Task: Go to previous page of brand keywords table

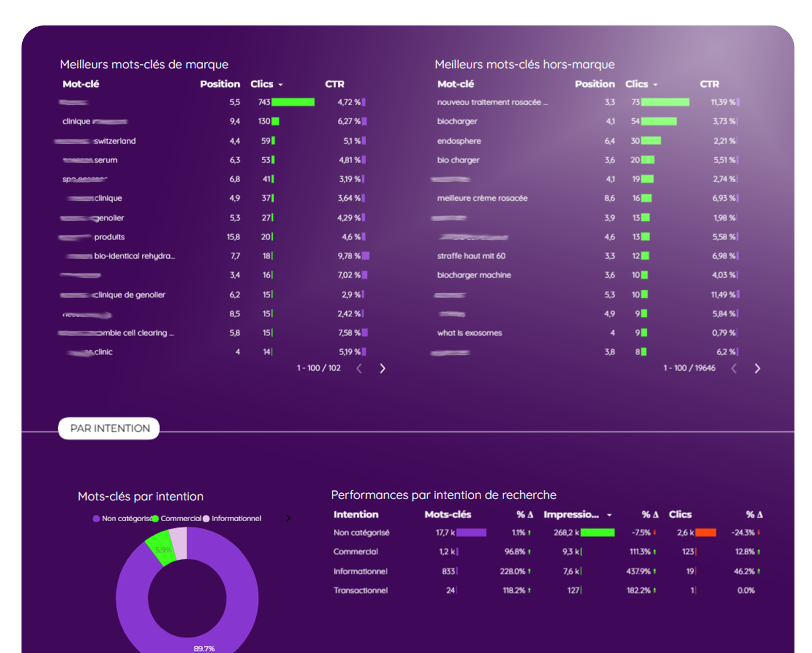Action: pos(359,368)
